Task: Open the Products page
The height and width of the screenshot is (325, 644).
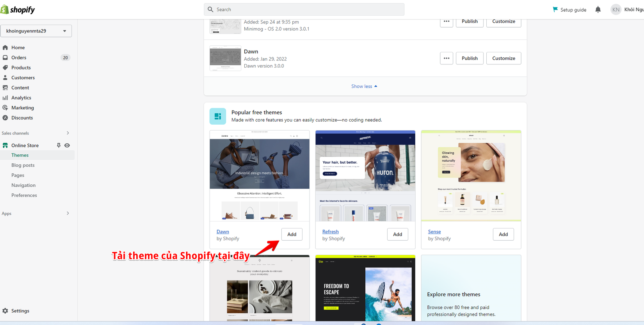Action: click(x=21, y=68)
